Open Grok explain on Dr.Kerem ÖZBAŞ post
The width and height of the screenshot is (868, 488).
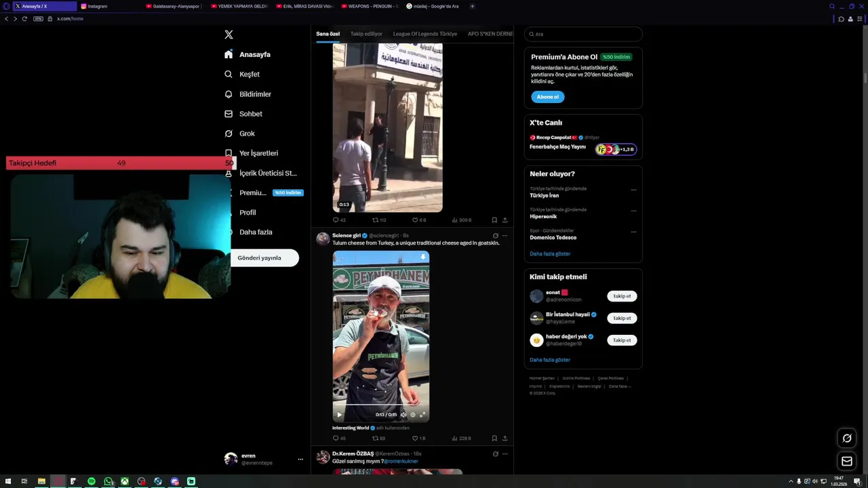(x=495, y=454)
